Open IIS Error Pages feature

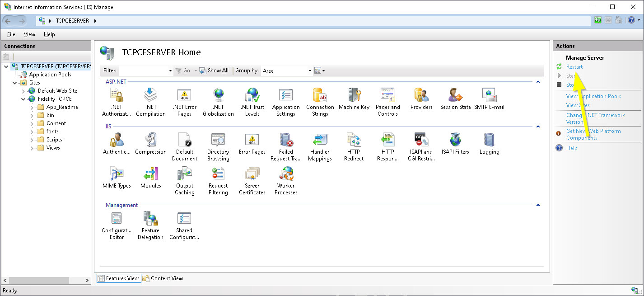point(252,144)
